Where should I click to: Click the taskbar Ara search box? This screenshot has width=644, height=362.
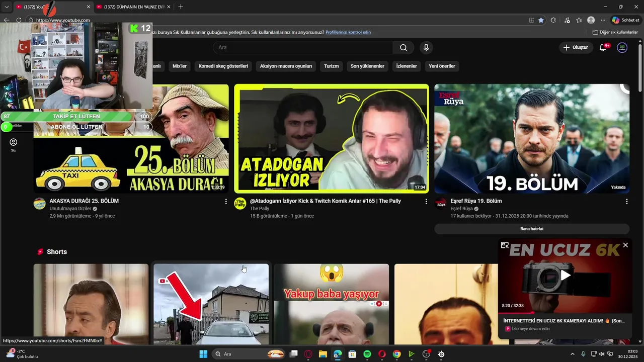[249, 354]
